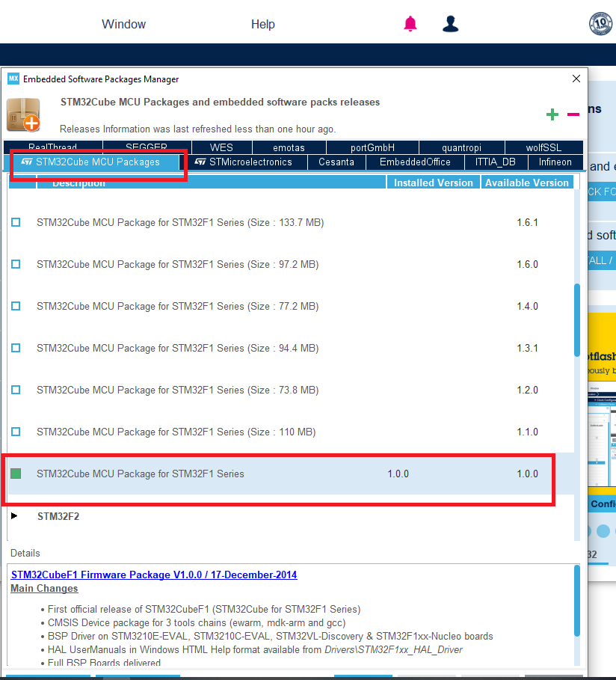Switch to the portGmbH tab
616x680 pixels.
[x=372, y=147]
